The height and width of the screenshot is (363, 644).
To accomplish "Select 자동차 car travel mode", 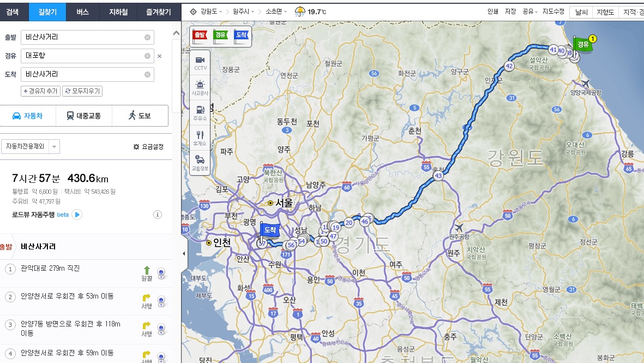I will (28, 116).
